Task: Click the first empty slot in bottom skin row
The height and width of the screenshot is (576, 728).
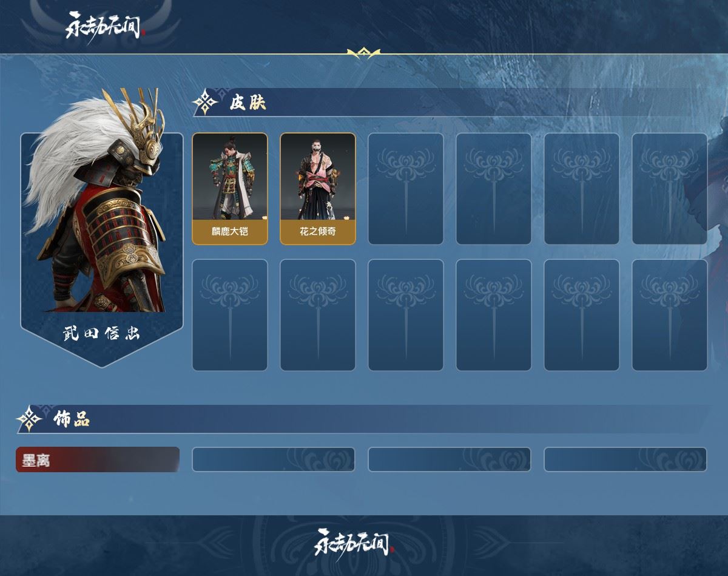Action: pos(230,315)
